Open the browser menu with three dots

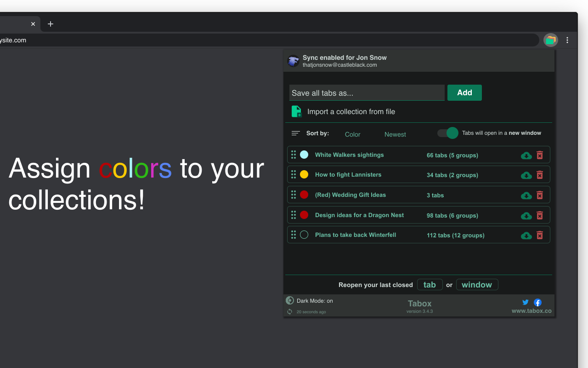coord(567,40)
